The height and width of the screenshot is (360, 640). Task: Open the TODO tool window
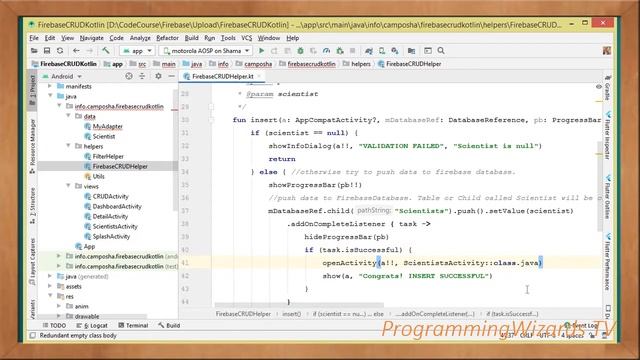[54, 325]
